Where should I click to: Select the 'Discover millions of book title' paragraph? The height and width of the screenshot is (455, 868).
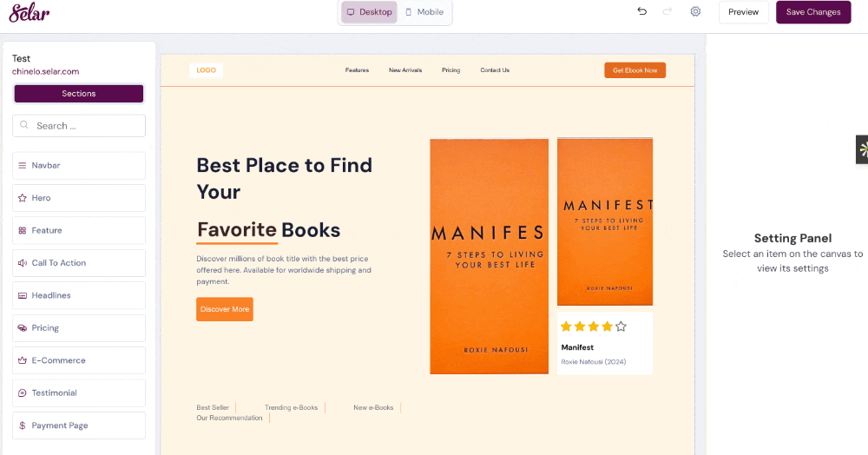(x=284, y=270)
